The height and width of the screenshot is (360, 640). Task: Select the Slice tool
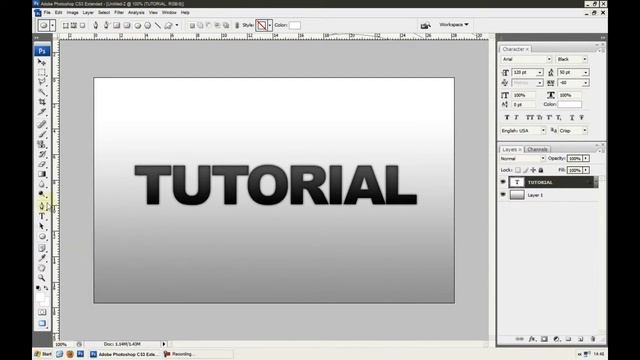coord(42,111)
